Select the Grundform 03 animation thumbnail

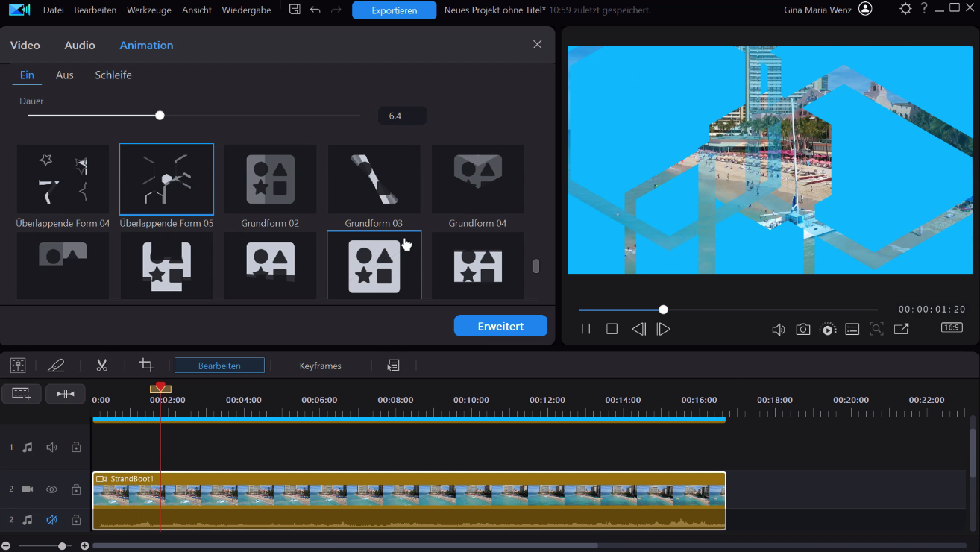374,179
